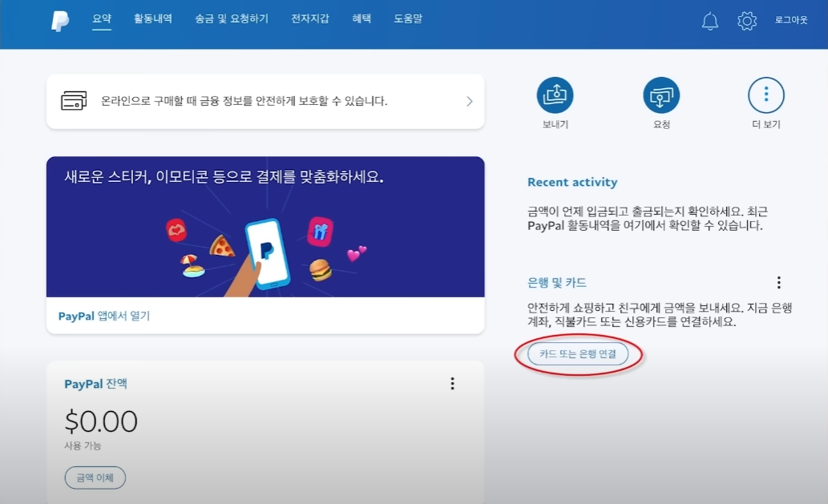Click the 요청 request money icon
The image size is (828, 504).
pos(661,95)
